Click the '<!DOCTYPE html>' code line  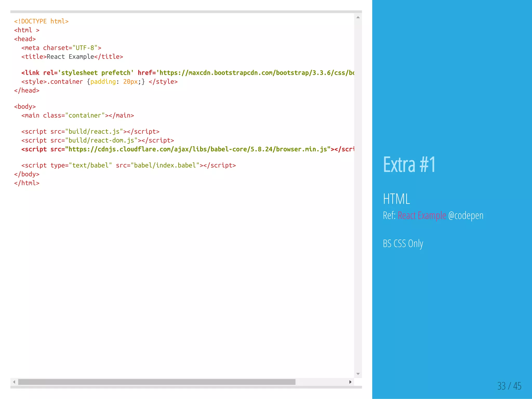41,21
